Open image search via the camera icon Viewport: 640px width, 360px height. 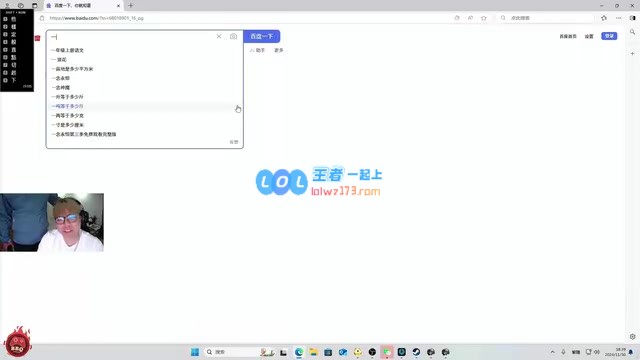pyautogui.click(x=233, y=36)
